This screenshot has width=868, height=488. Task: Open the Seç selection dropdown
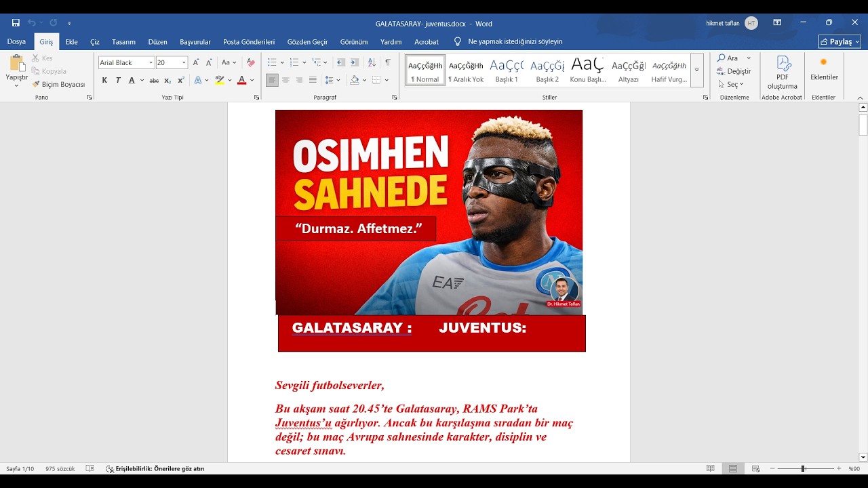tap(731, 85)
